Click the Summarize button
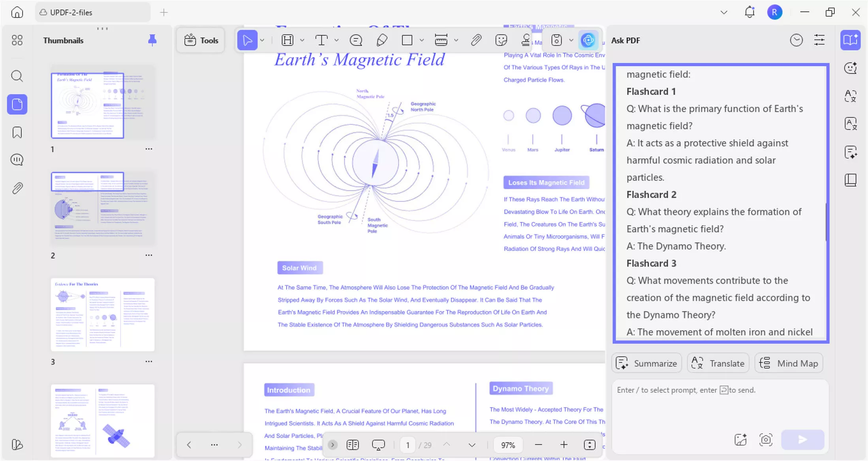 coord(647,363)
